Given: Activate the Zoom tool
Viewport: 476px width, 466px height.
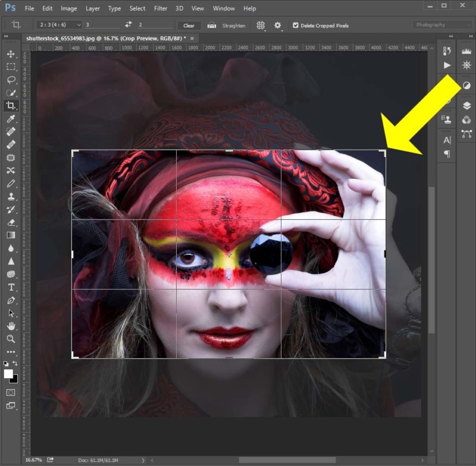Looking at the screenshot, I should [x=11, y=339].
